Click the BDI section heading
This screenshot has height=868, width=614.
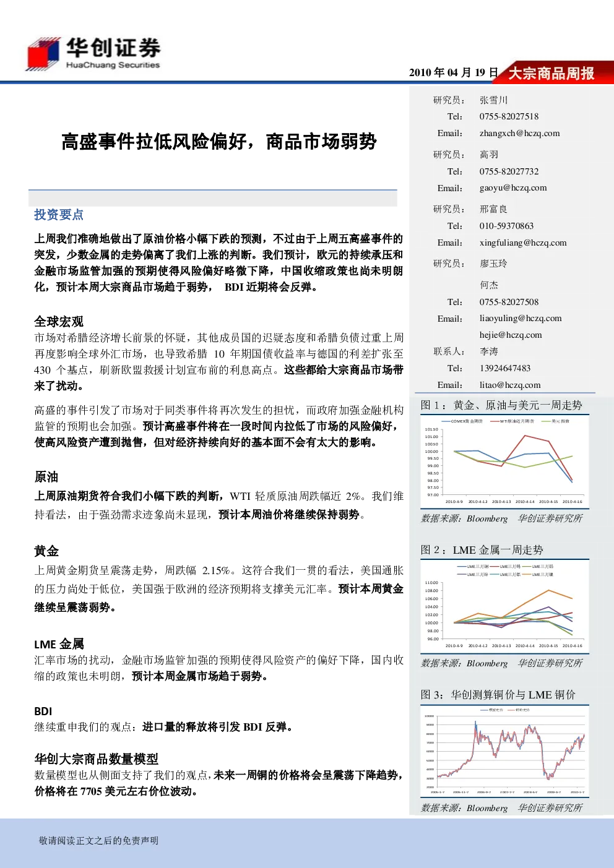(43, 711)
